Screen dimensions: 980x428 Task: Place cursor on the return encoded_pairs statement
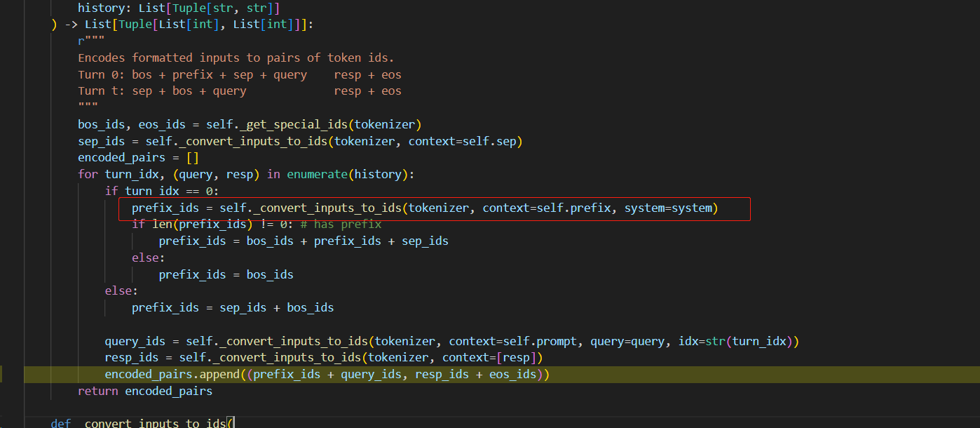pos(144,391)
